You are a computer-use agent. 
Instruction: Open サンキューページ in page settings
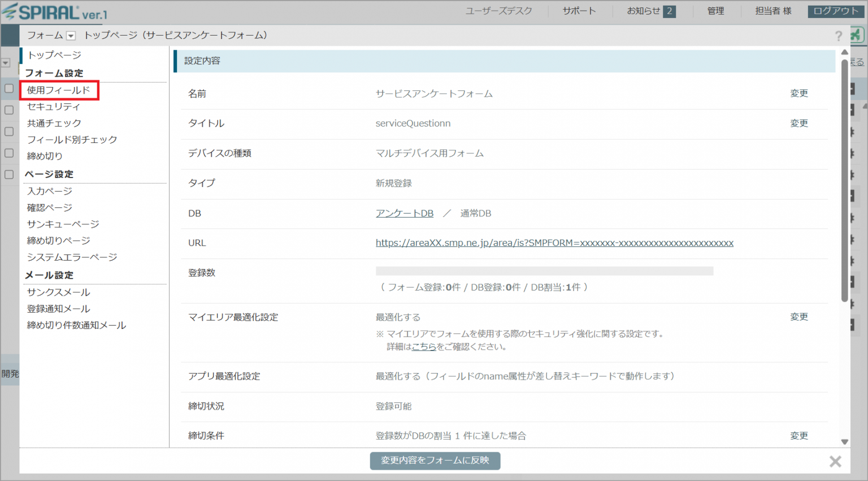(63, 224)
